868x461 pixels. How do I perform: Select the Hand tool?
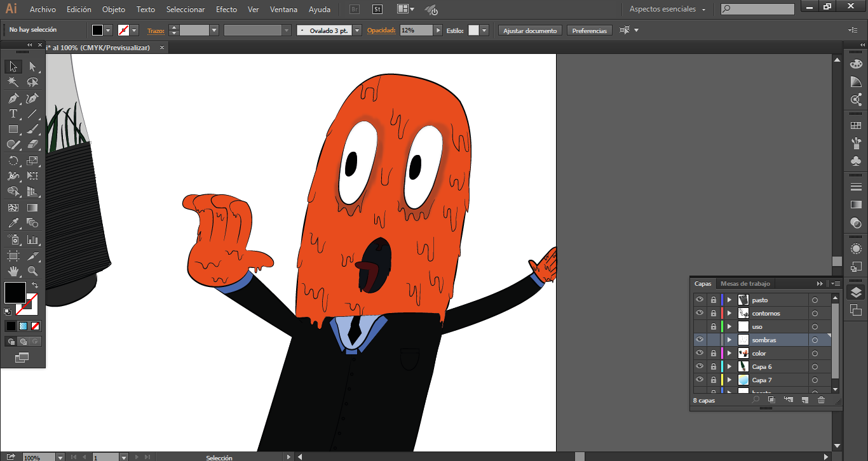click(13, 271)
